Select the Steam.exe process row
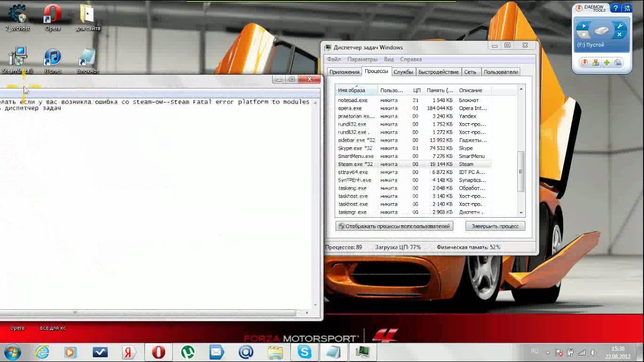The image size is (644, 362). pyautogui.click(x=413, y=164)
